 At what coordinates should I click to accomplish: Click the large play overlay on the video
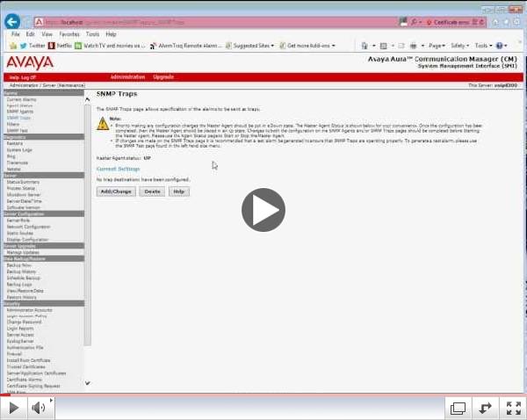coord(263,210)
